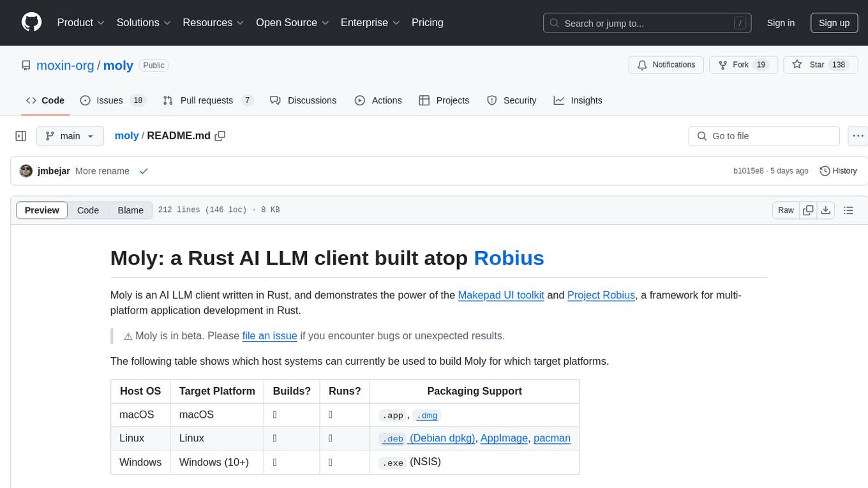This screenshot has height=488, width=868.
Task: Select the Code view
Action: (x=88, y=210)
